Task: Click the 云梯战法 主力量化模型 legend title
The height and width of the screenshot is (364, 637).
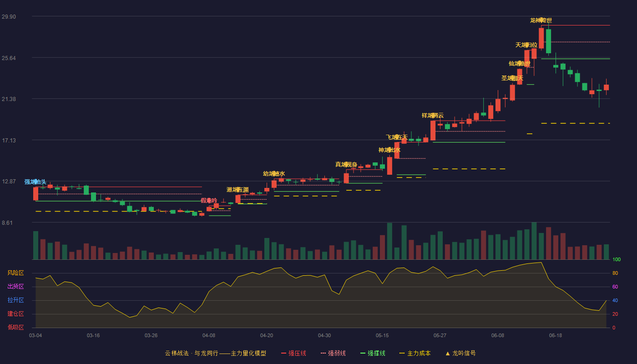Action: point(215,353)
